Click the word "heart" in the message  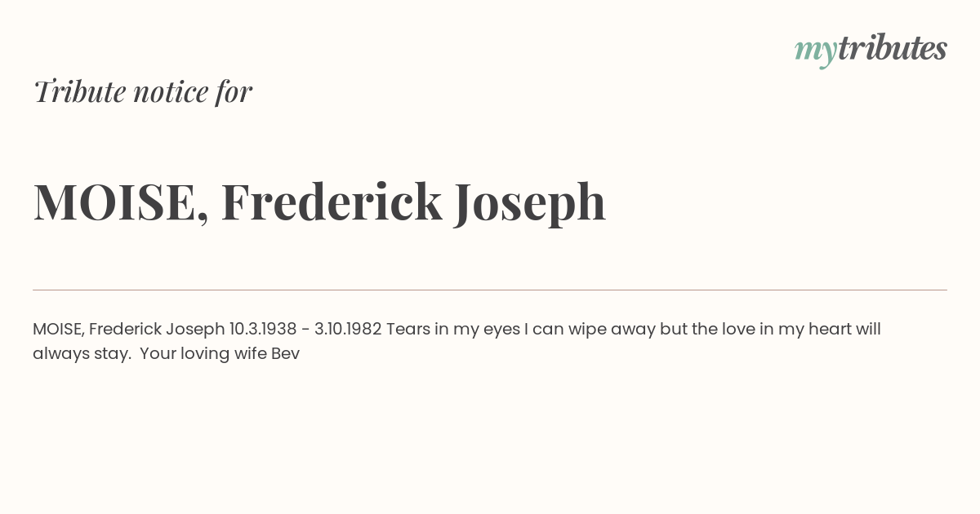point(831,330)
